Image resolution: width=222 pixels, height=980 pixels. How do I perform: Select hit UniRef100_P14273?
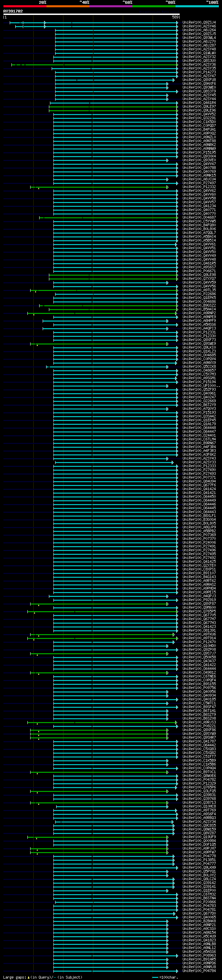point(199,72)
